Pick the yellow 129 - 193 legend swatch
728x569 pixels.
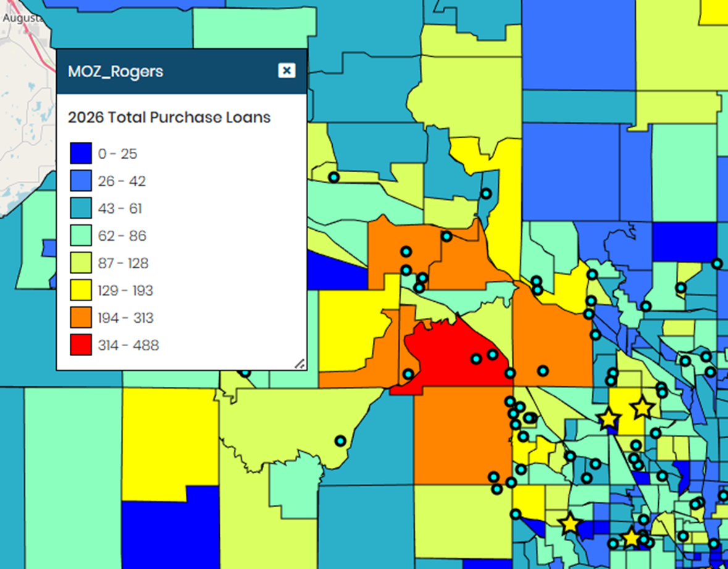[81, 290]
